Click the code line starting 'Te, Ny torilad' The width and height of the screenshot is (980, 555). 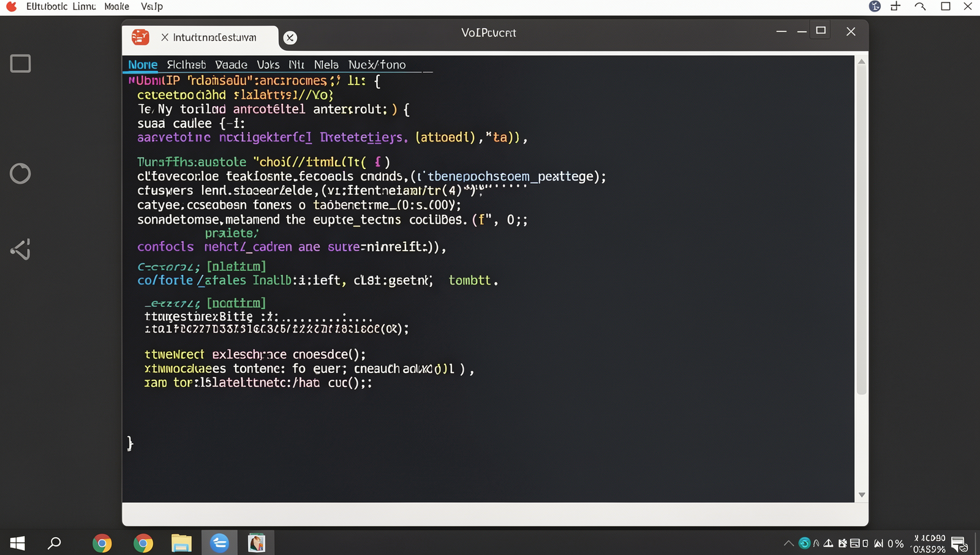(x=274, y=109)
